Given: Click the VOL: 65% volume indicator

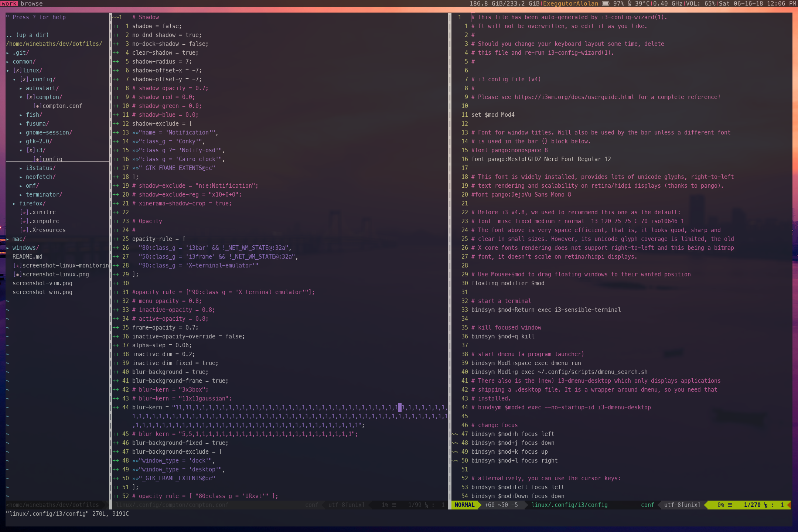Looking at the screenshot, I should (x=700, y=4).
